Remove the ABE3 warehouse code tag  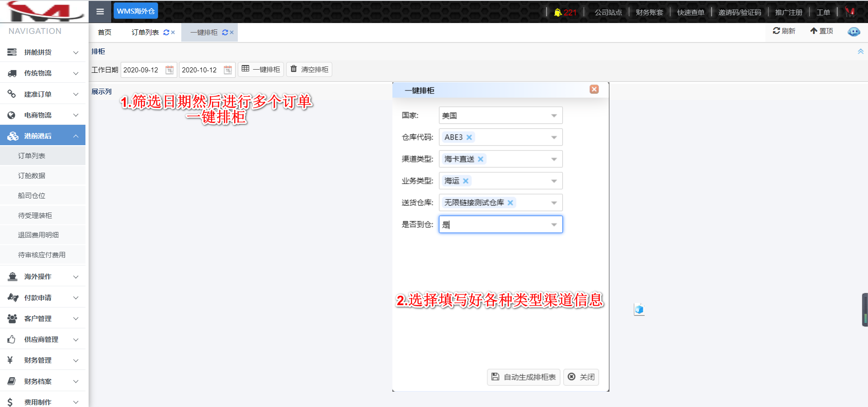coord(469,137)
